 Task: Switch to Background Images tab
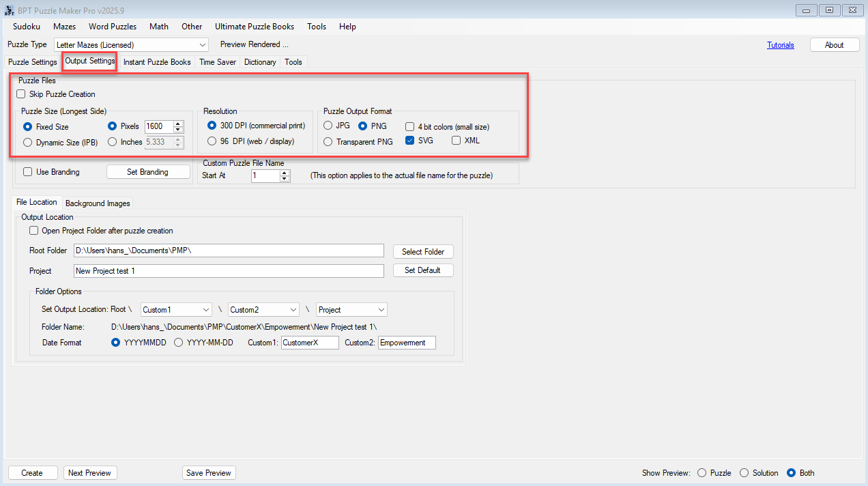point(98,203)
